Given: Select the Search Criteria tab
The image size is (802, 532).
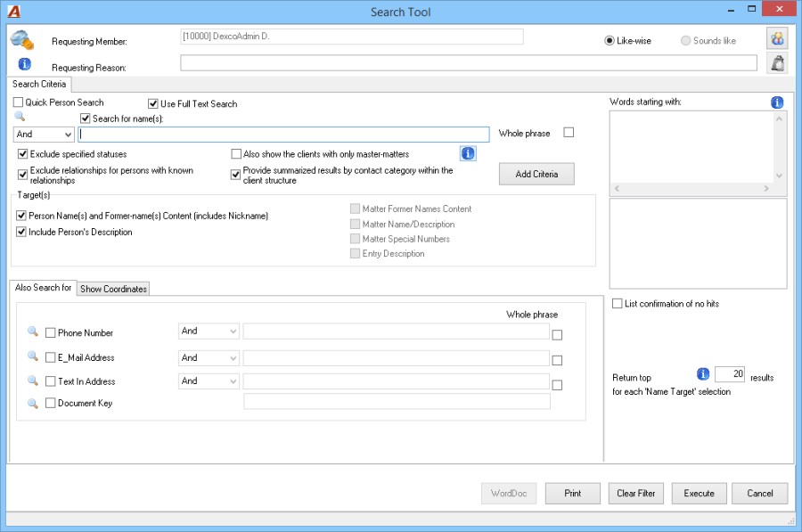Looking at the screenshot, I should 39,84.
